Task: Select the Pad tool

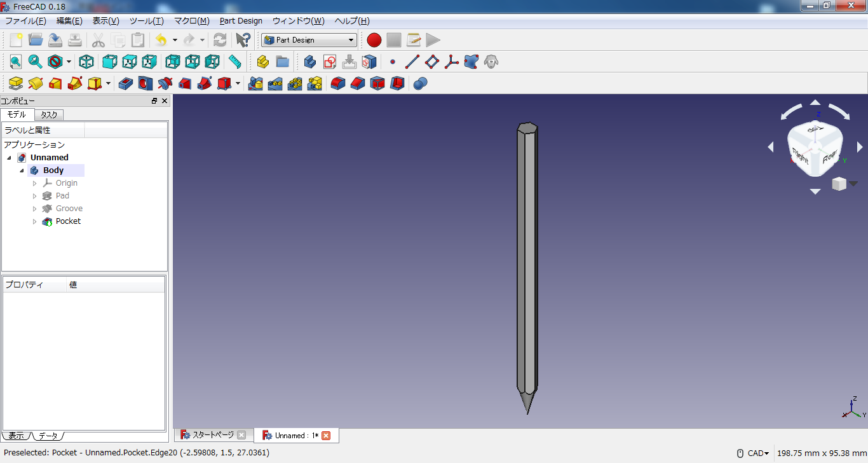Action: point(16,83)
